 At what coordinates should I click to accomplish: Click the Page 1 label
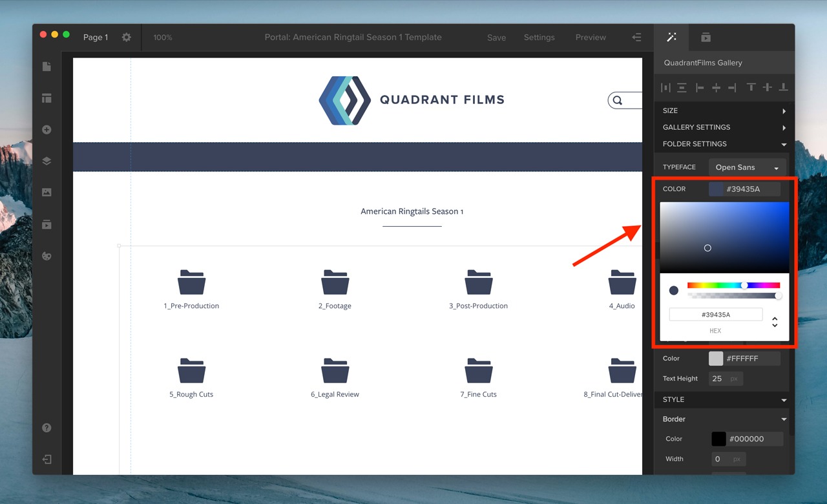(x=96, y=37)
